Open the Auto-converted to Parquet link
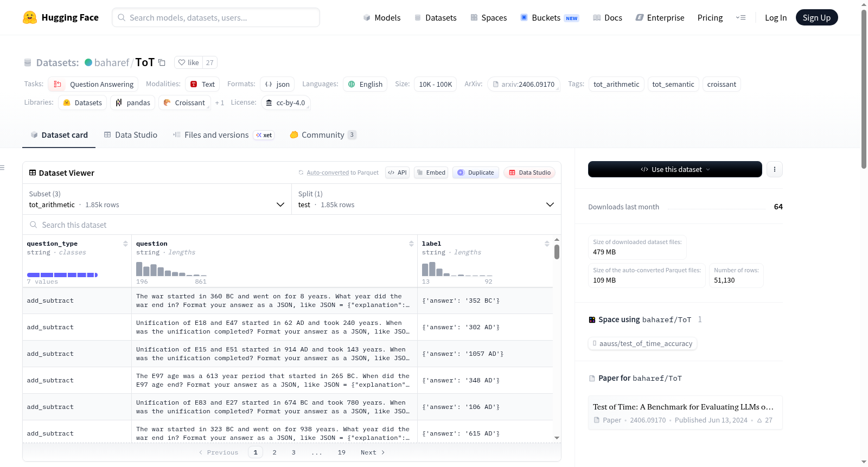 [x=328, y=172]
